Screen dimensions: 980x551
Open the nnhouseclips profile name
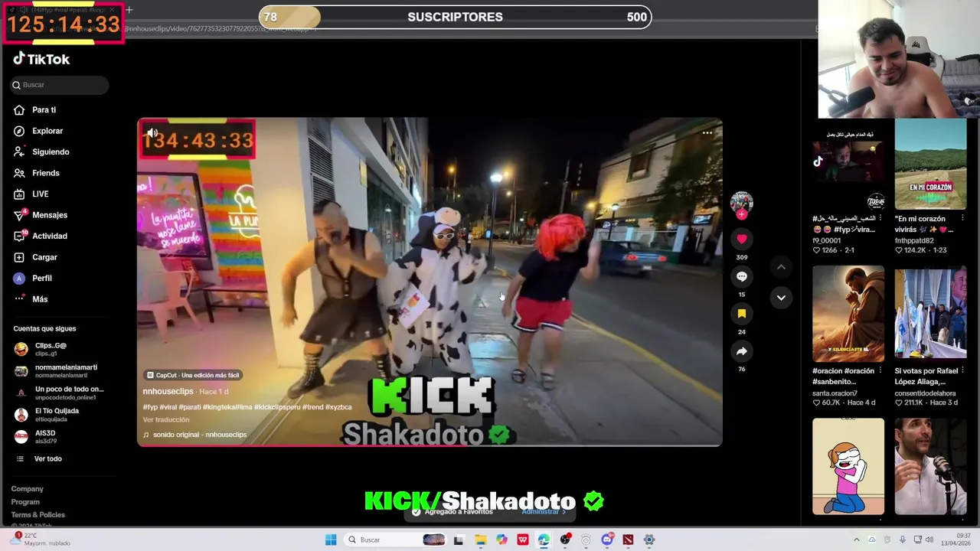click(x=168, y=392)
